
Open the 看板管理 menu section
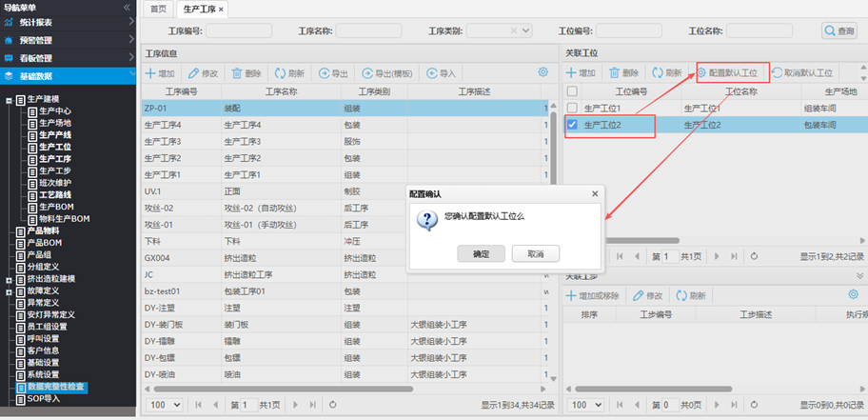[x=68, y=58]
